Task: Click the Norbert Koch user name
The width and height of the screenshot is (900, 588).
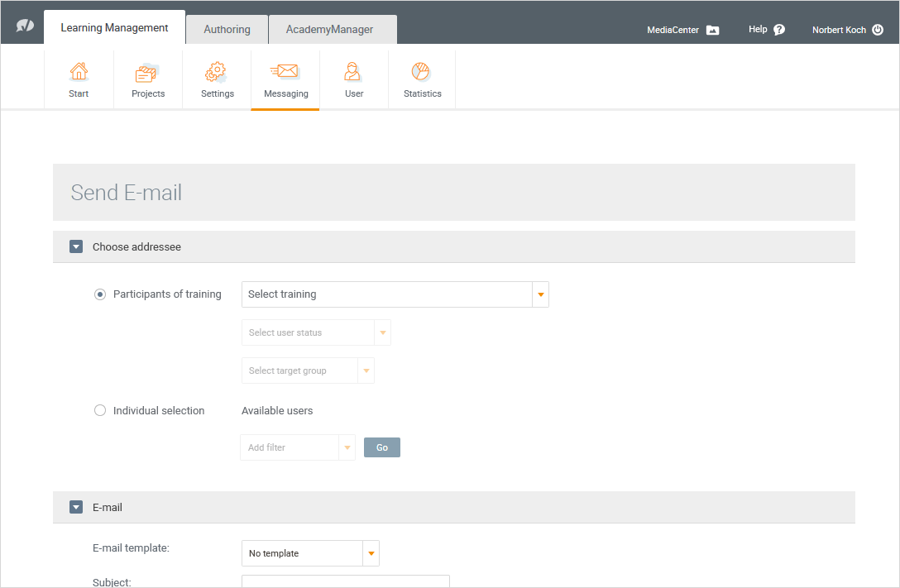Action: click(x=839, y=30)
